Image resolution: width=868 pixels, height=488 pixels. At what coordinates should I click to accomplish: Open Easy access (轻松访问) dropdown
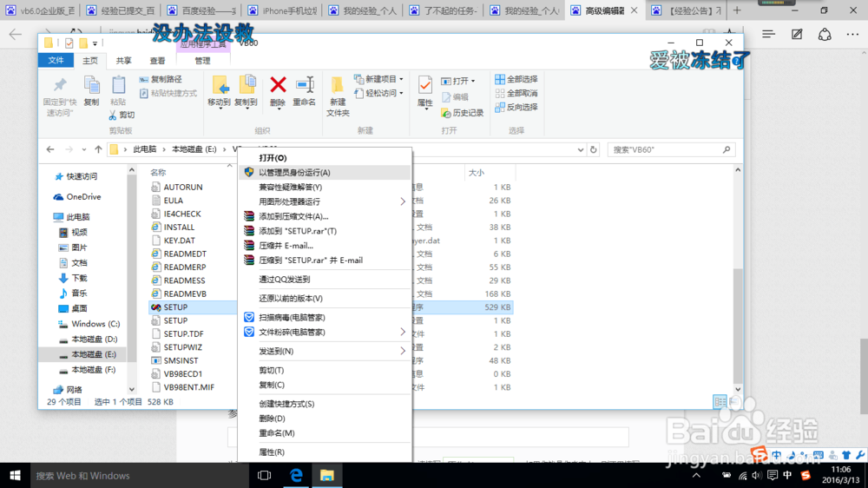point(378,93)
